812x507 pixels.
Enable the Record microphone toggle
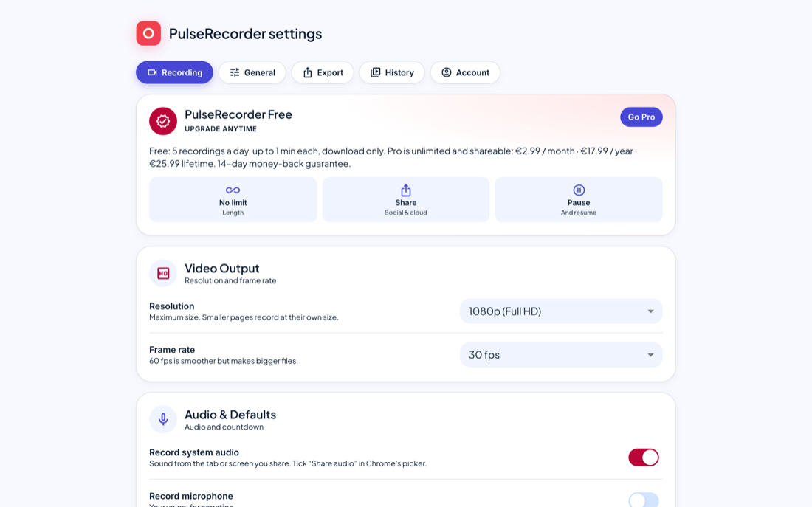tap(643, 500)
